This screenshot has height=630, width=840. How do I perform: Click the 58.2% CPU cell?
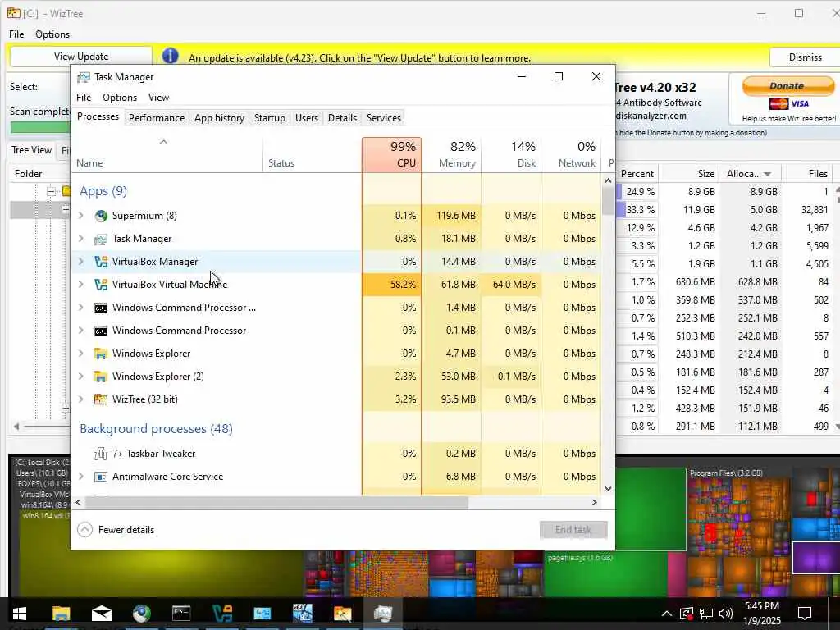click(391, 285)
